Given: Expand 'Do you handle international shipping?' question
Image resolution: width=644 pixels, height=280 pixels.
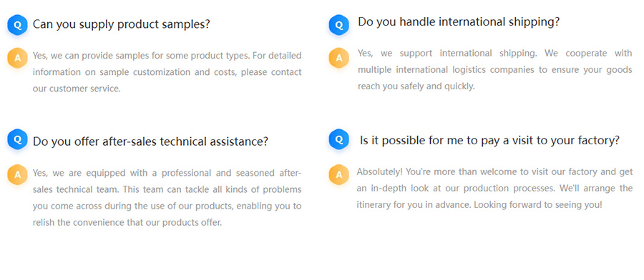Looking at the screenshot, I should (459, 21).
